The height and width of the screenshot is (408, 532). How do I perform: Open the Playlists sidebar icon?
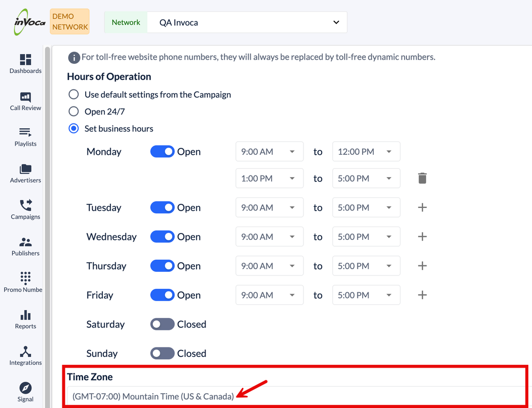point(25,136)
